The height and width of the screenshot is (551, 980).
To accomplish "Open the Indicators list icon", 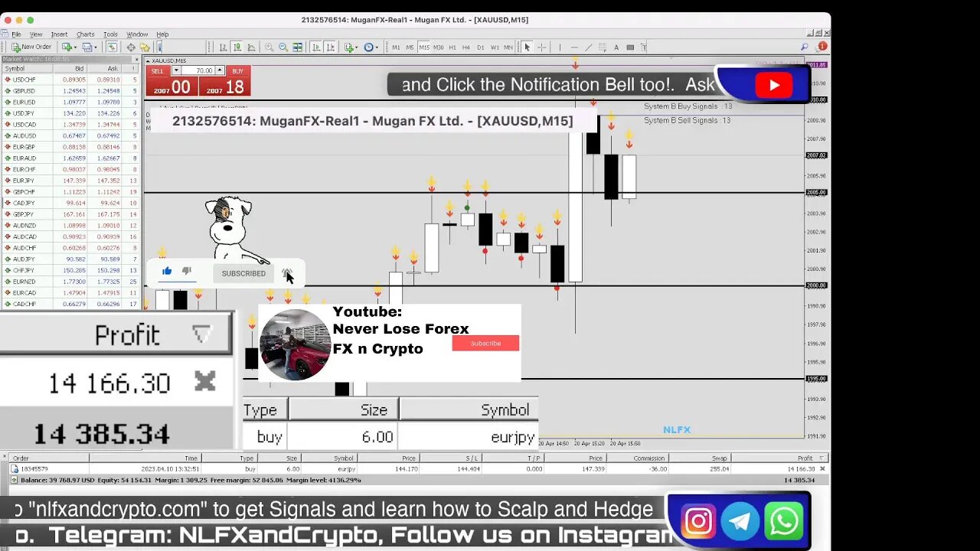I will 348,47.
